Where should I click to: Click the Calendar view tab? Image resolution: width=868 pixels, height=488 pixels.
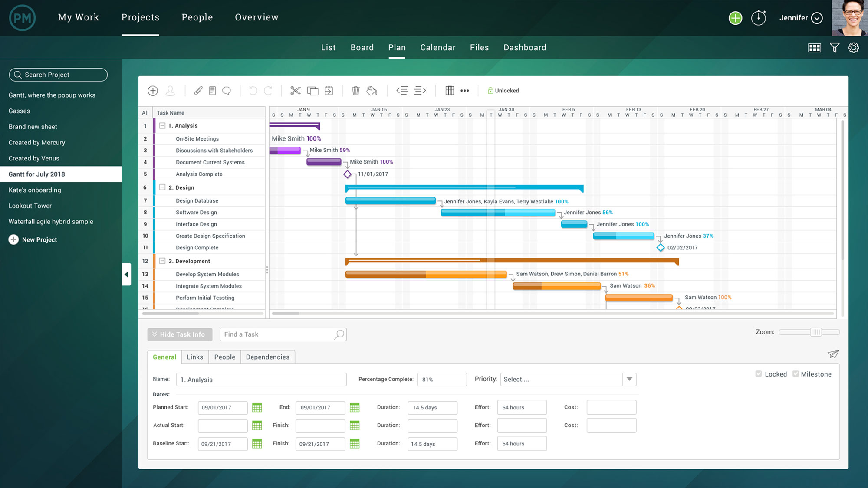click(437, 47)
